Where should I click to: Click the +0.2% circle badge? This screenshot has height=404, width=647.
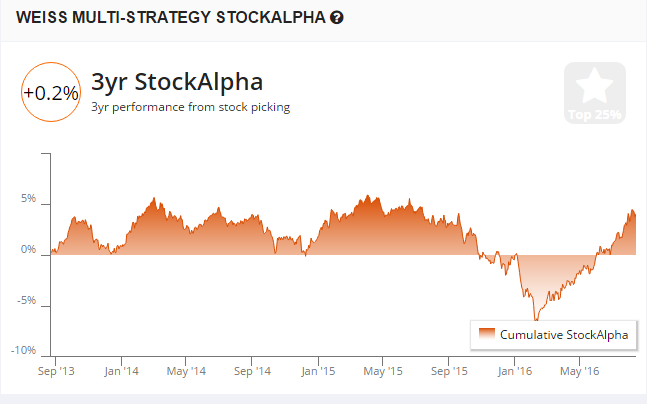[x=49, y=93]
